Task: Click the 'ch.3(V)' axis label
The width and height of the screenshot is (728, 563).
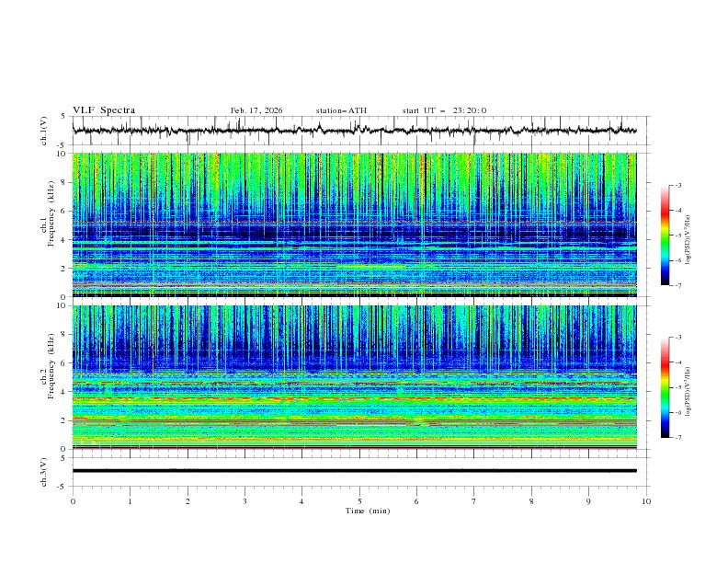Action: pos(44,472)
